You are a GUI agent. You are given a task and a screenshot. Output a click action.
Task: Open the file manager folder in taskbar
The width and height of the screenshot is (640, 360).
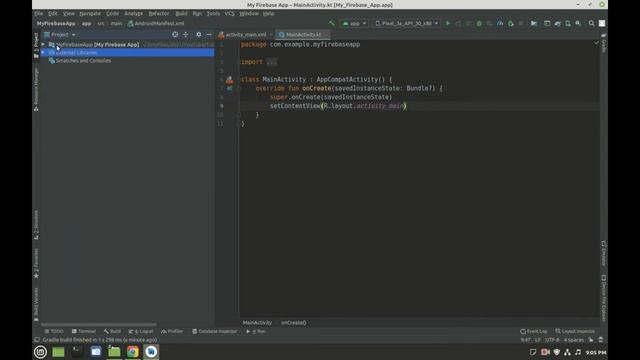point(114,351)
